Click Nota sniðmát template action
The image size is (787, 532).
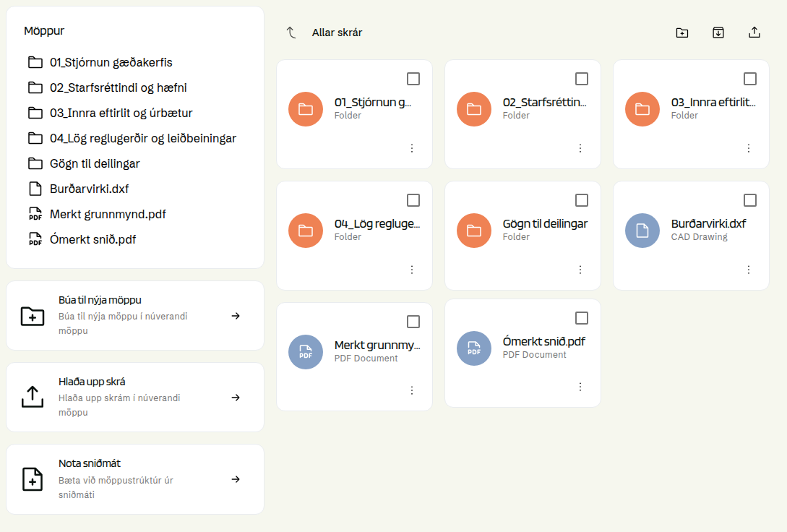tap(135, 479)
